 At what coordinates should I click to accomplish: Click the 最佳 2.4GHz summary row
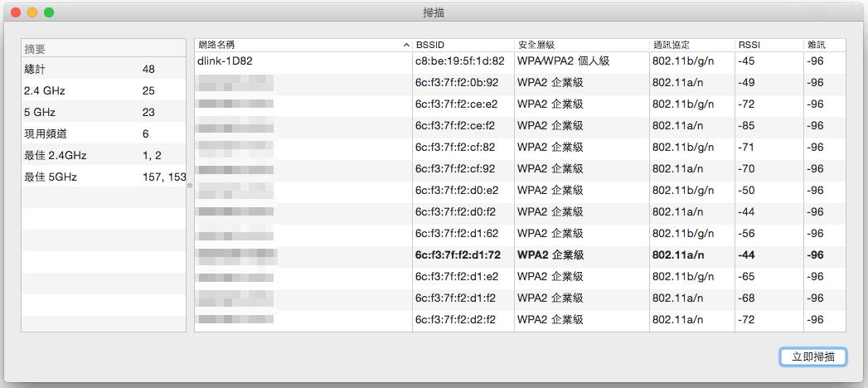pos(104,156)
